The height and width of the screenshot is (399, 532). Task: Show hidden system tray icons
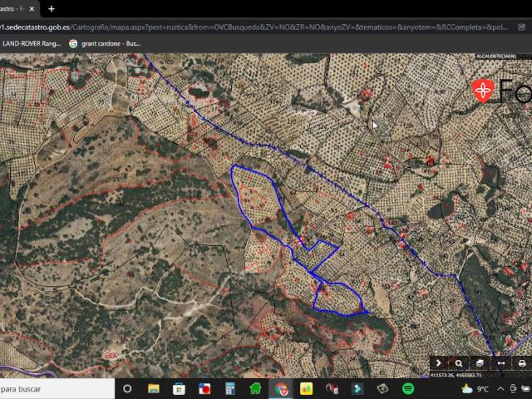click(x=500, y=389)
